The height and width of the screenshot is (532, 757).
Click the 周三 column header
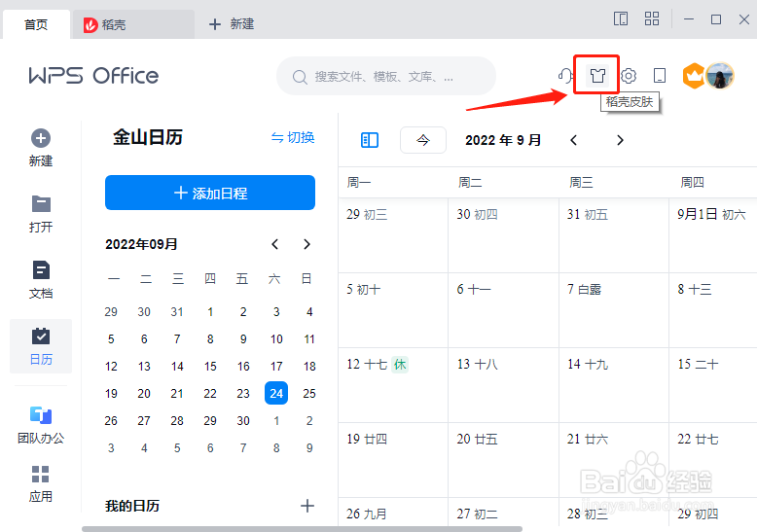pyautogui.click(x=581, y=183)
